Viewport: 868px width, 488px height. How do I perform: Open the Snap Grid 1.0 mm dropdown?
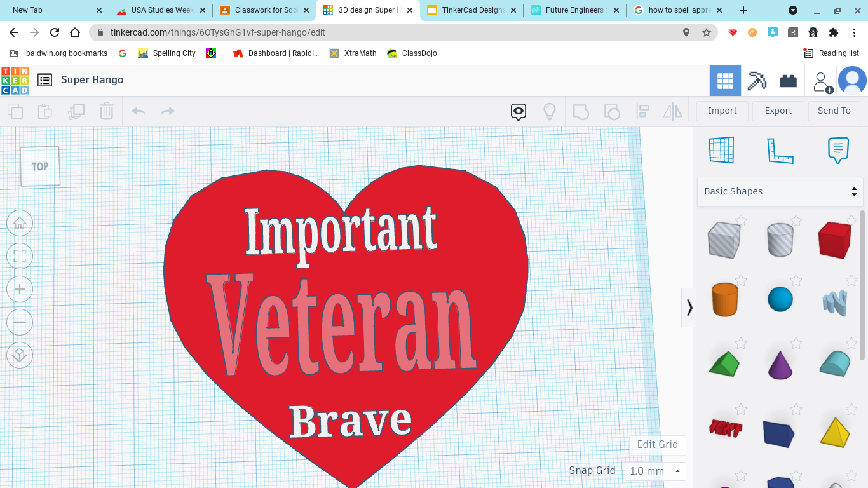click(x=655, y=471)
